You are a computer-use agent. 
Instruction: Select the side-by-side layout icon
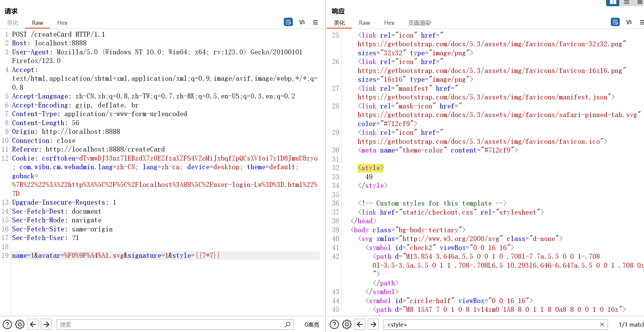[x=613, y=2]
